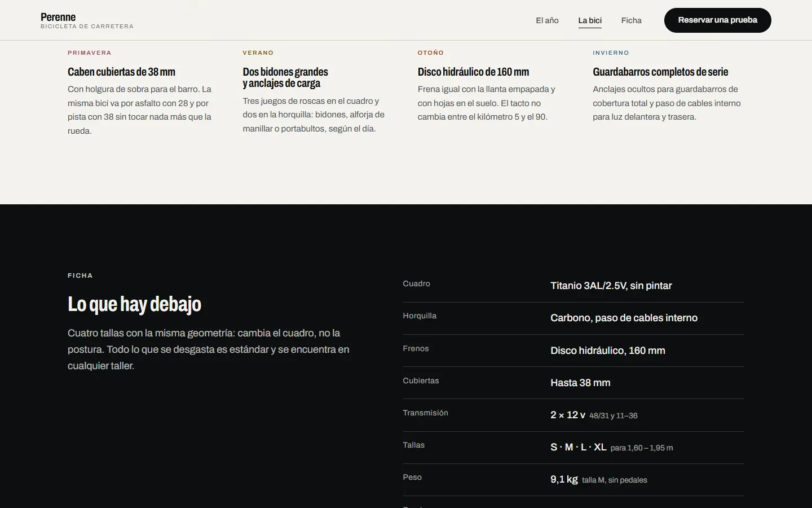The width and height of the screenshot is (812, 508).
Task: Go to the El año nav link
Action: click(547, 20)
